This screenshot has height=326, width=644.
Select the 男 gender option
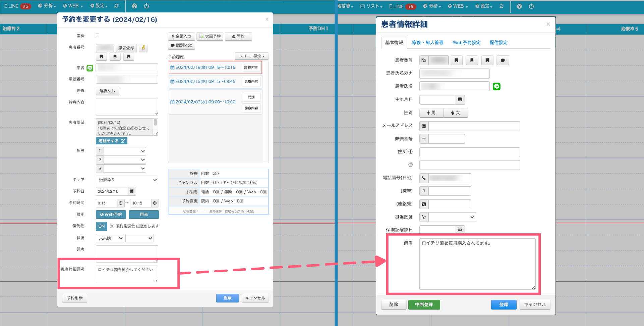click(431, 113)
